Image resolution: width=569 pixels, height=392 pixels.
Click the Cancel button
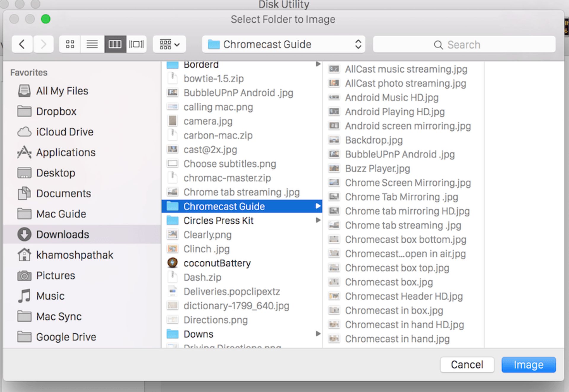coord(467,364)
